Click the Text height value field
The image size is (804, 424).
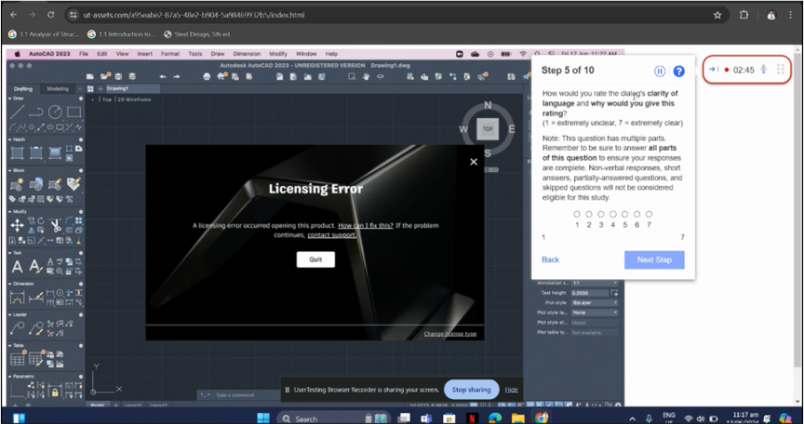[x=589, y=293]
